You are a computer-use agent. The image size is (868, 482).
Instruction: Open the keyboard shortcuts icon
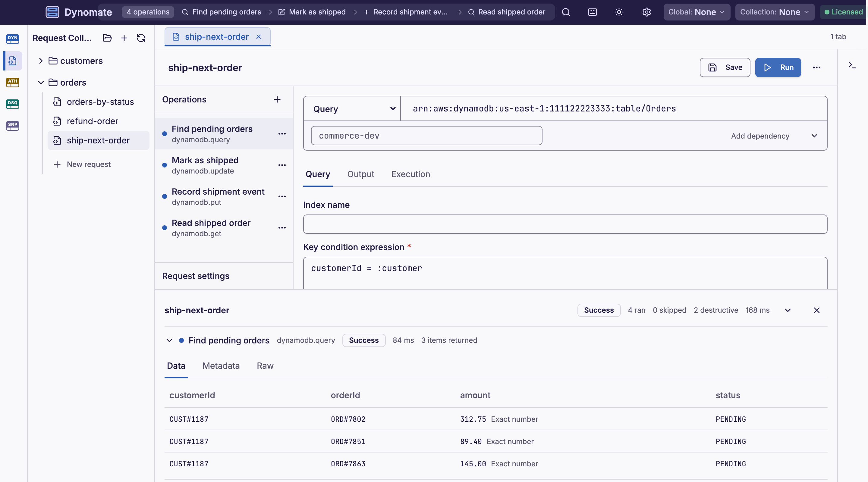pyautogui.click(x=592, y=12)
